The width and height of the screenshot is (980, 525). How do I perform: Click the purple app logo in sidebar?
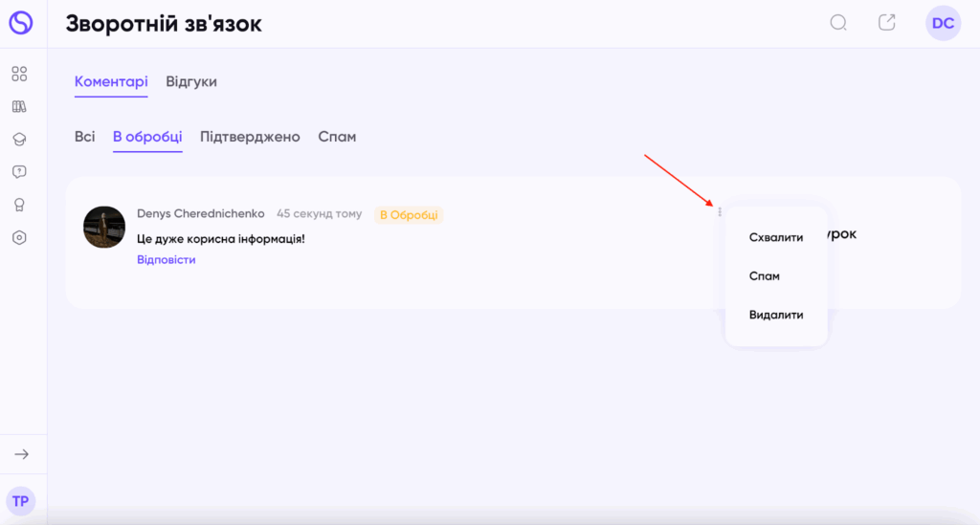pos(20,23)
